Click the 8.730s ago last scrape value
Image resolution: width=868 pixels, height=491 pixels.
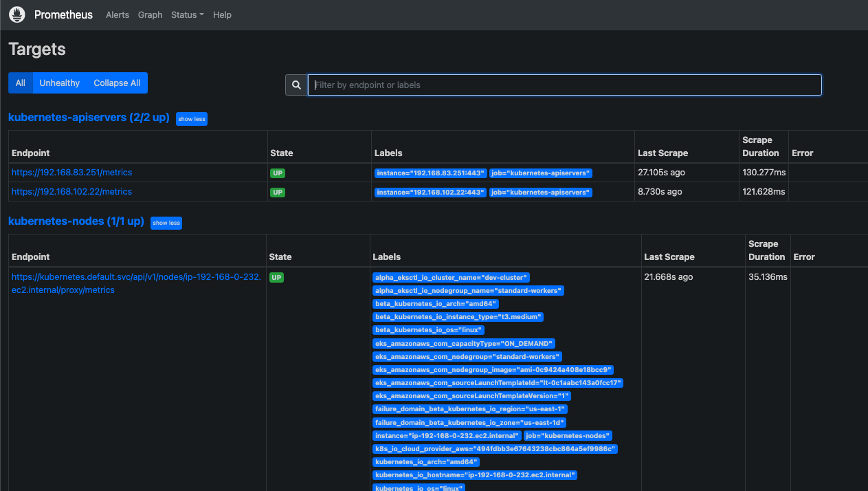[x=660, y=191]
